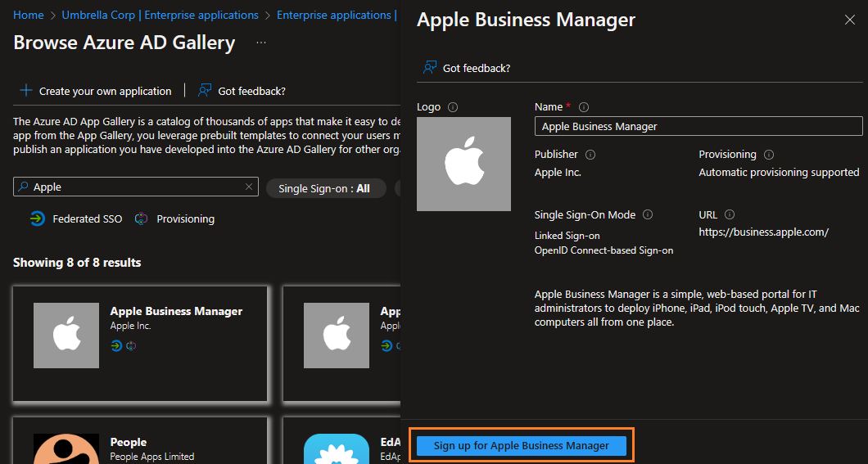This screenshot has height=464, width=868.
Task: Clear the Apple search text
Action: [249, 187]
